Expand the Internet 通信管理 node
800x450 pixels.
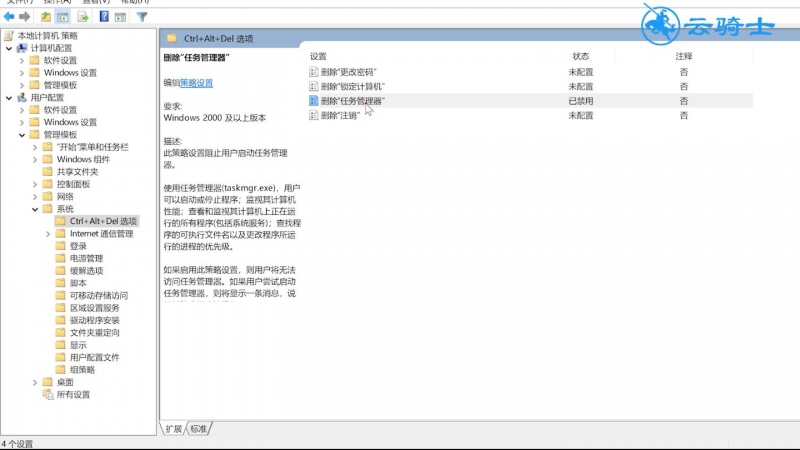[x=48, y=234]
